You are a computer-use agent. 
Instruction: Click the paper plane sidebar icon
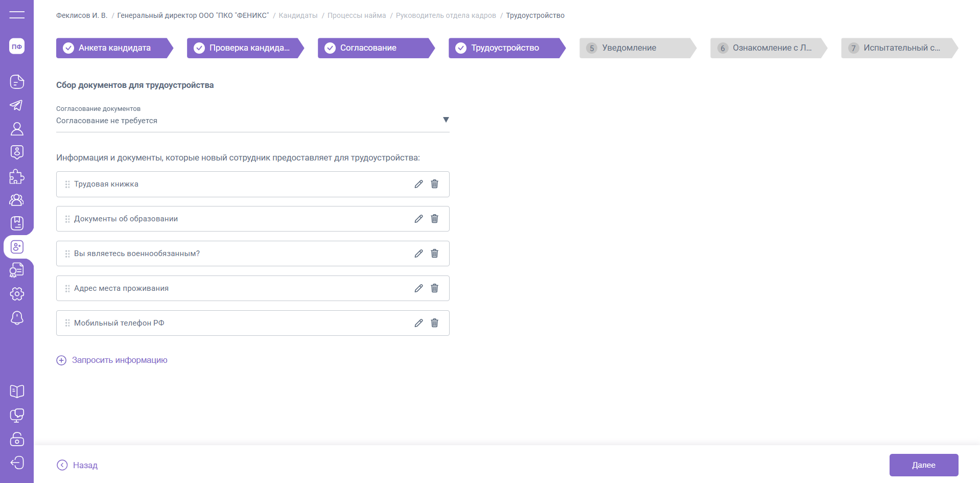17,105
